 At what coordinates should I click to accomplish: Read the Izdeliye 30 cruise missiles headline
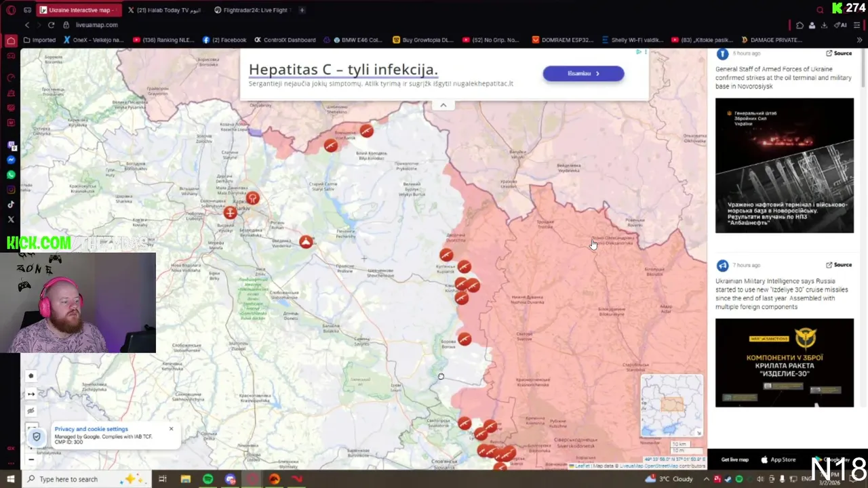[x=782, y=293]
